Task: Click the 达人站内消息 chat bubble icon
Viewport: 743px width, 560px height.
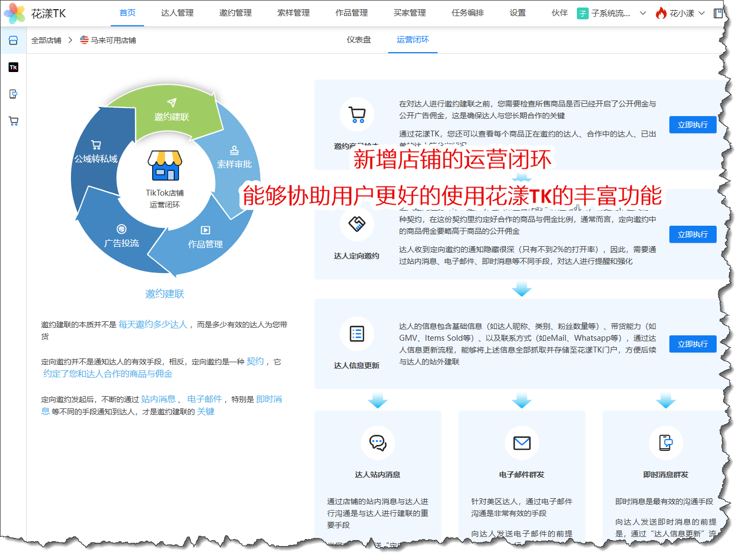Action: 377,443
